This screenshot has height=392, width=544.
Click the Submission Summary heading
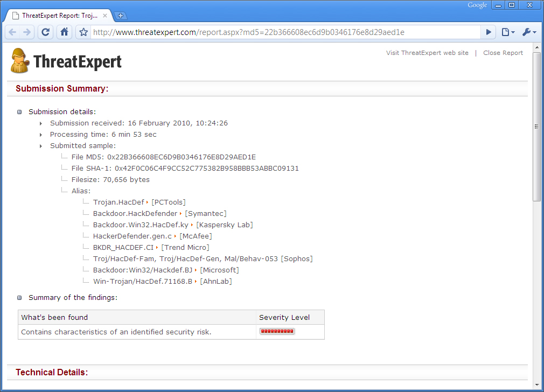pos(62,88)
